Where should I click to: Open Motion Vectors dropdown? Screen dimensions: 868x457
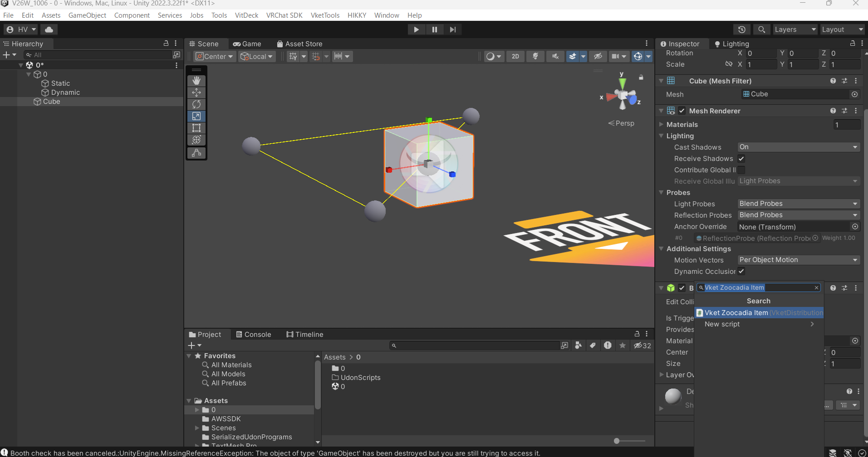(x=799, y=260)
